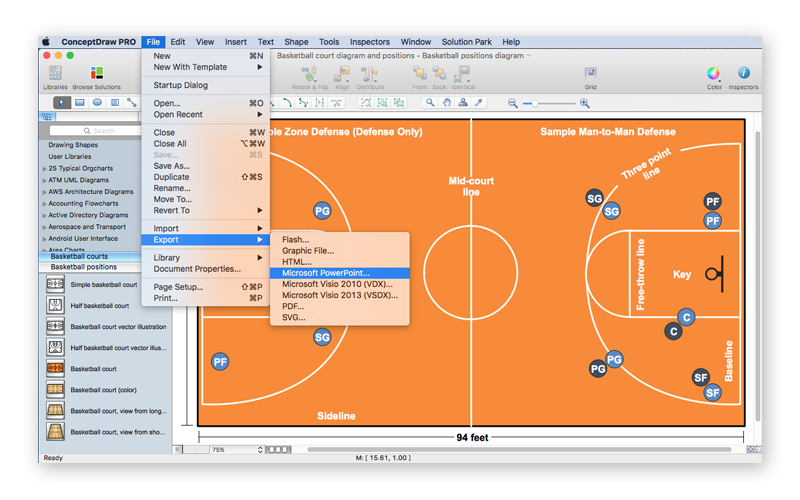Open the 75% zoom level stepper

pyautogui.click(x=260, y=449)
